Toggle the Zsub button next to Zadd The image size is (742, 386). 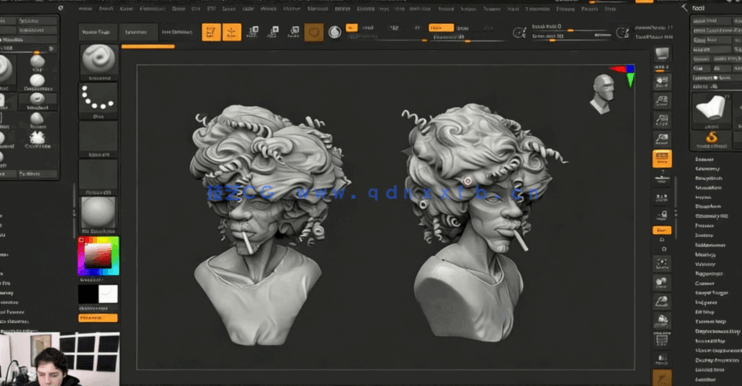pos(462,28)
